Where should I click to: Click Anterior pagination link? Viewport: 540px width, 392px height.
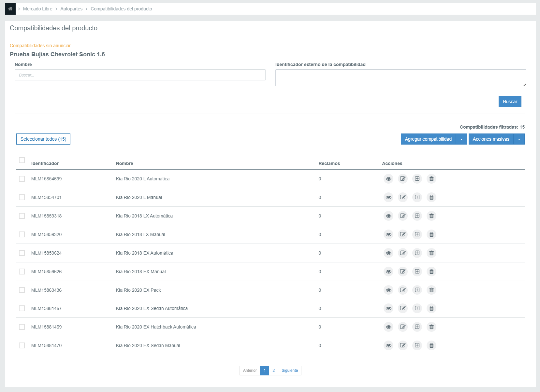(x=250, y=371)
